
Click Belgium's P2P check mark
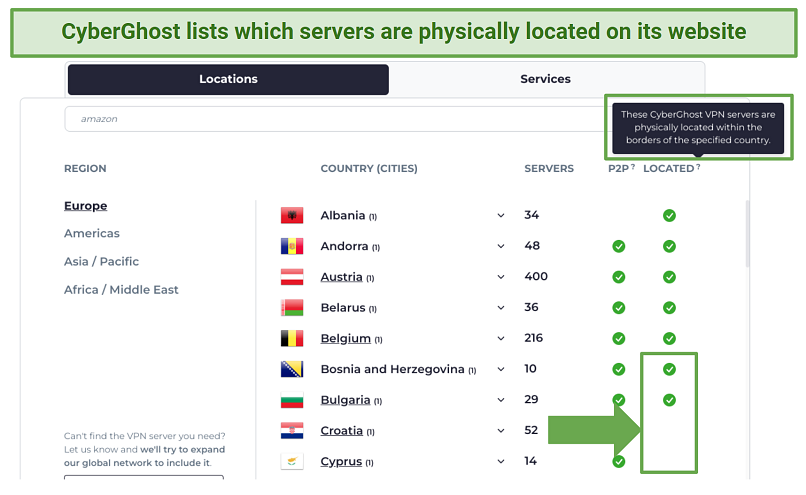click(x=619, y=338)
